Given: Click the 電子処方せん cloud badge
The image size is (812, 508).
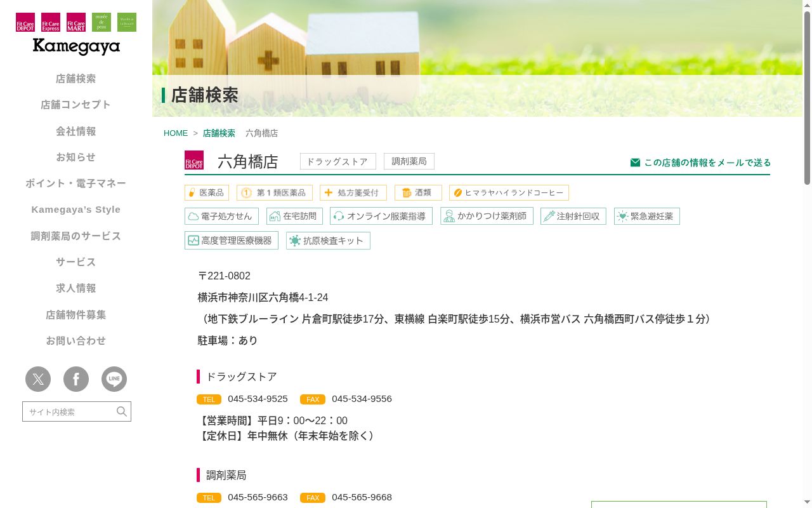Looking at the screenshot, I should [221, 216].
